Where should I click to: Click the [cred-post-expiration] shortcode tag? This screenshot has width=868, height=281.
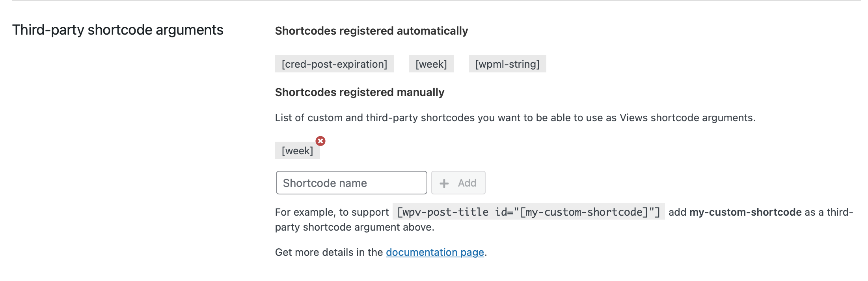point(334,64)
